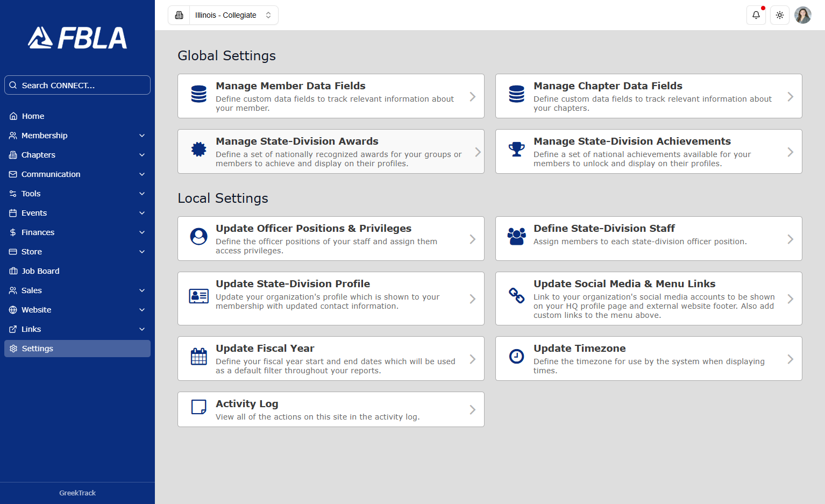Click the database icon for Manage Chapter Data Fields

(x=517, y=94)
